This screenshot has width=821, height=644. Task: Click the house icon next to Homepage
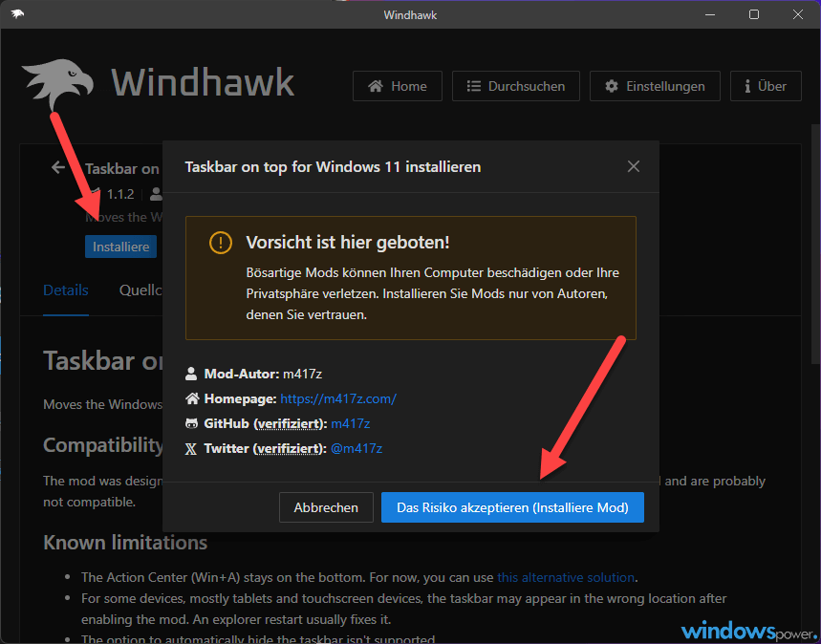[x=192, y=399]
